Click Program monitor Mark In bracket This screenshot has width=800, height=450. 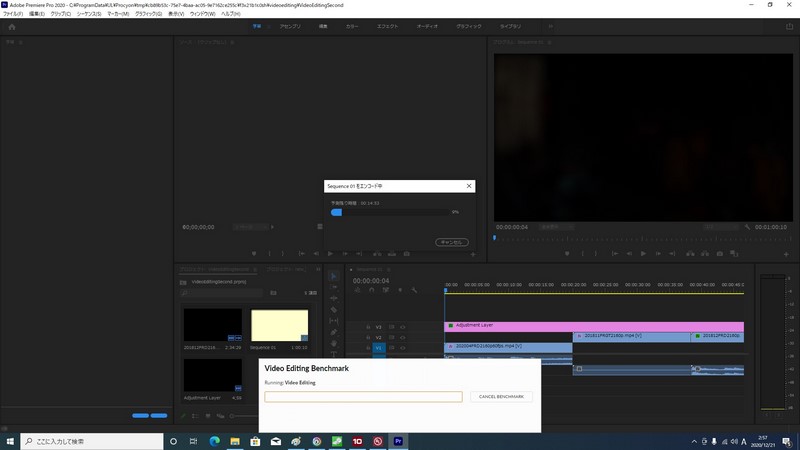(x=582, y=254)
